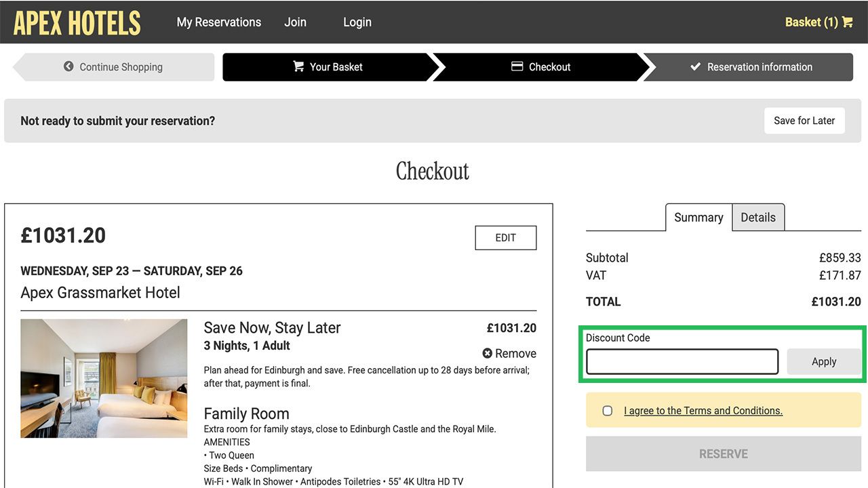
Task: Open the Terms and Conditions link
Action: [x=703, y=411]
